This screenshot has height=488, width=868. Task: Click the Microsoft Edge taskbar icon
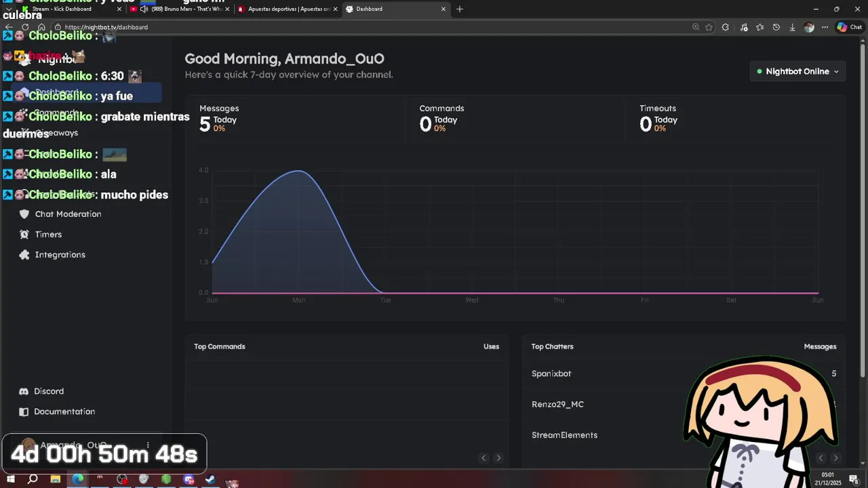coord(78,479)
